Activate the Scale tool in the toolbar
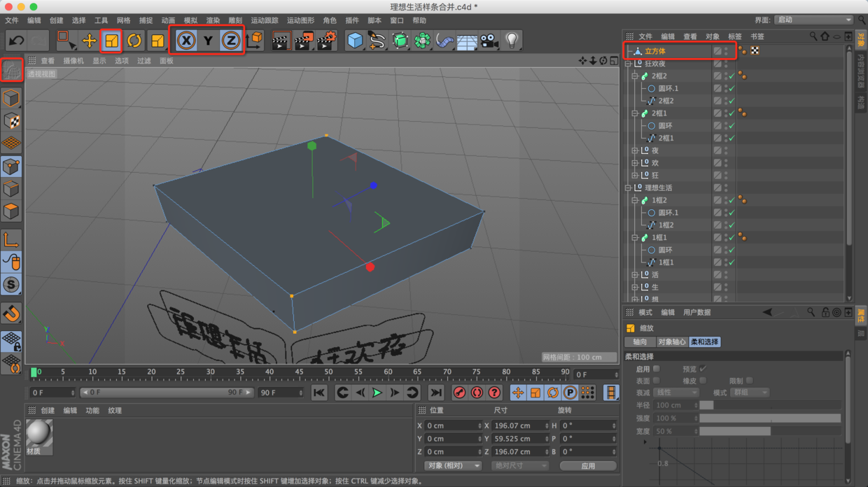868x487 pixels. coord(111,41)
